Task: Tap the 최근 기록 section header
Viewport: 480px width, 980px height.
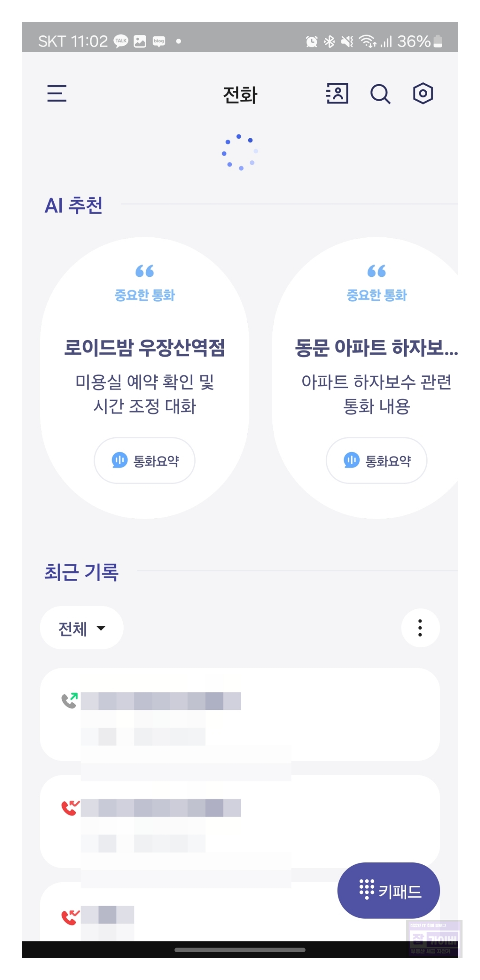Action: click(81, 572)
